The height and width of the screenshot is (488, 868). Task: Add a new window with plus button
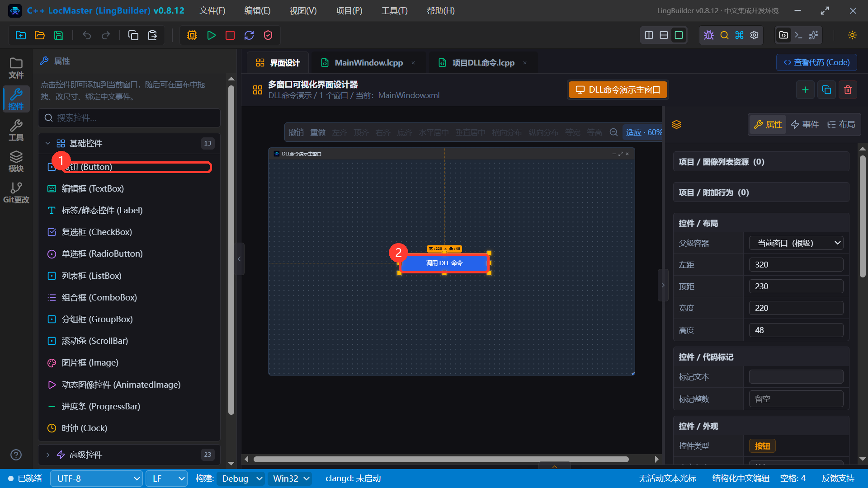point(805,89)
